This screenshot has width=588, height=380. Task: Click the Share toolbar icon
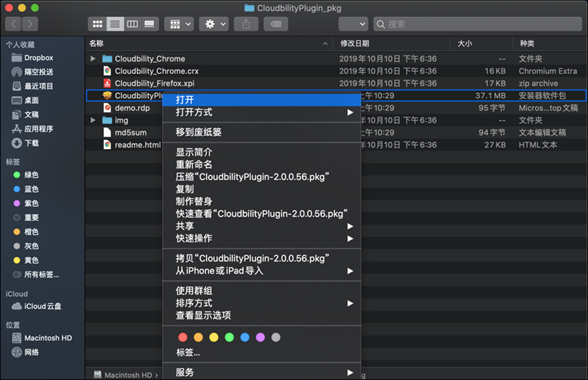pyautogui.click(x=246, y=24)
